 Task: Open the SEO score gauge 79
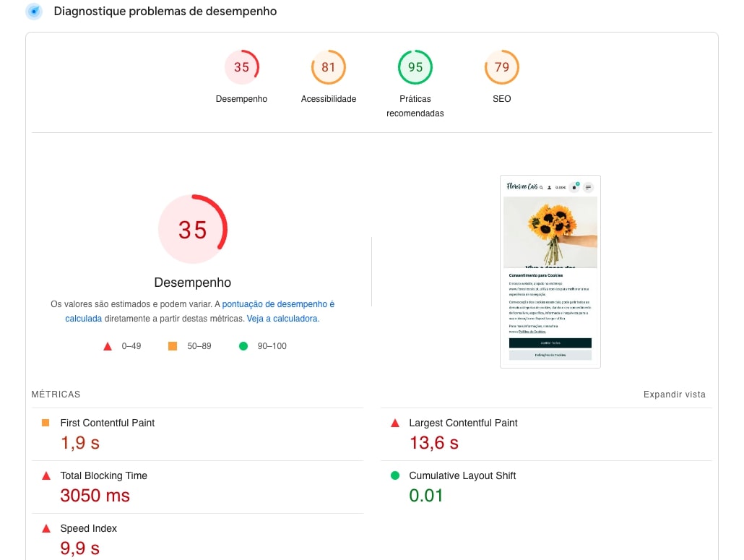[x=502, y=67]
